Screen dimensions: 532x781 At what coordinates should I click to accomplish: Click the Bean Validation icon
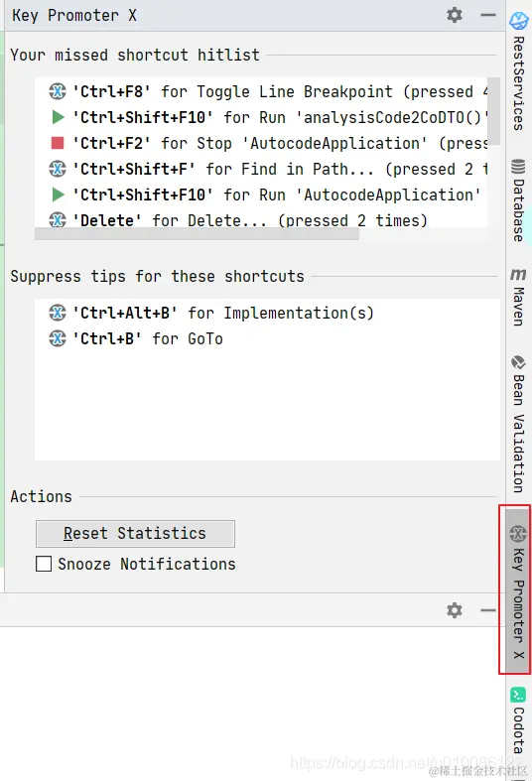[518, 362]
